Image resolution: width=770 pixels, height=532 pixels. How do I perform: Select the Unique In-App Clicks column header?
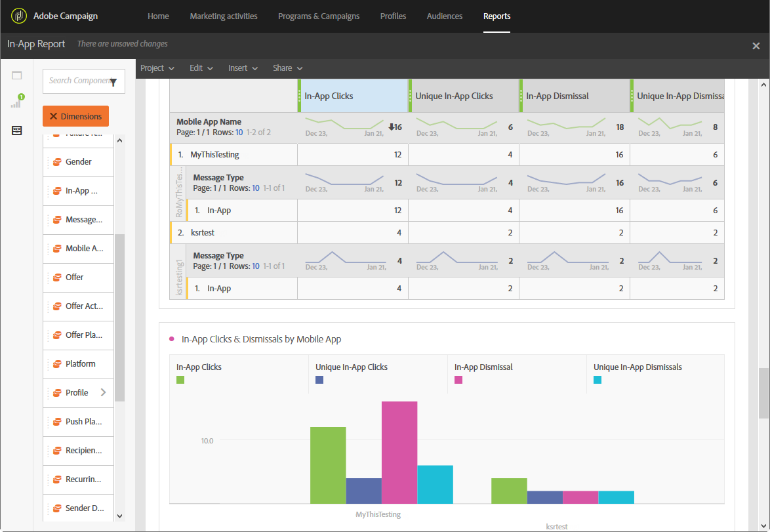point(464,96)
